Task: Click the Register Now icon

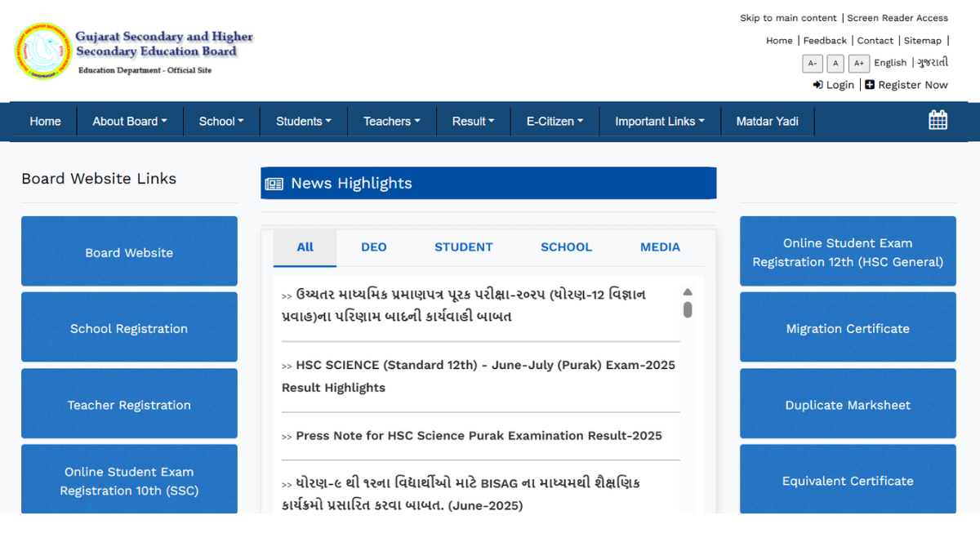Action: (869, 84)
